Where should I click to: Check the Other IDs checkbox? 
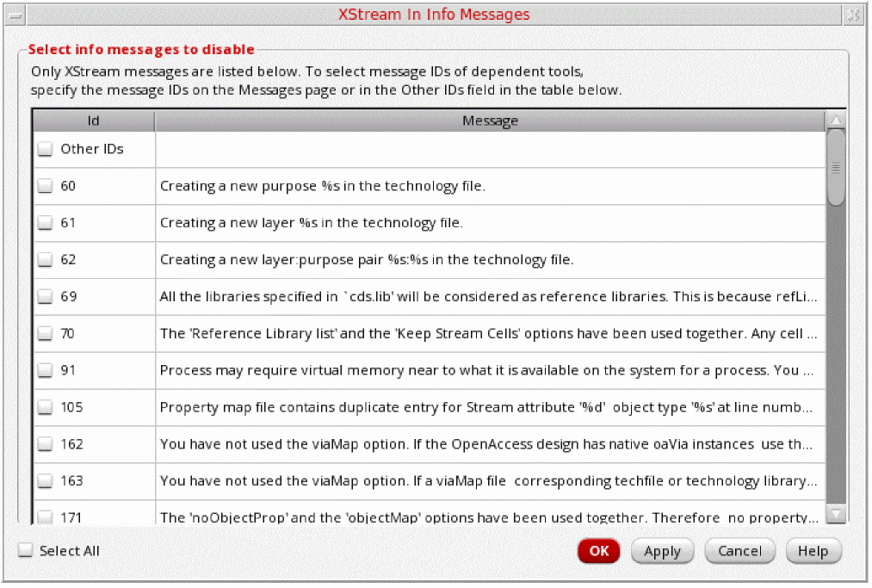click(x=45, y=149)
